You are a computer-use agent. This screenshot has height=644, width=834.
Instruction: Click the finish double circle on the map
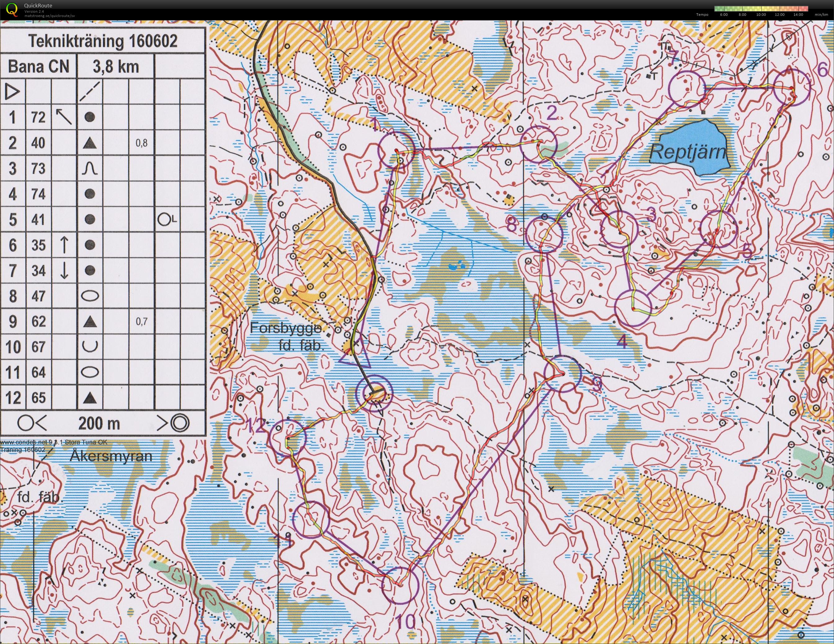(x=374, y=393)
